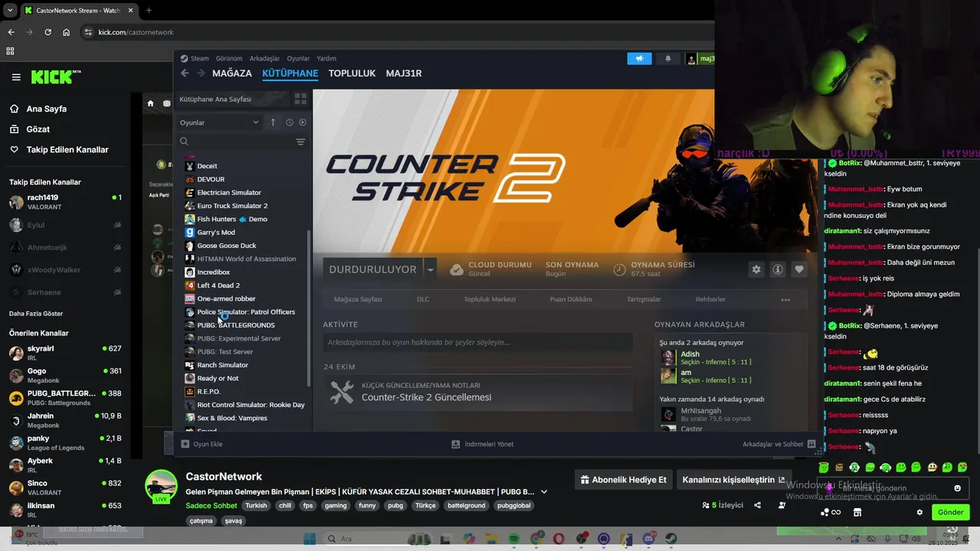Switch Steam library to grid collections view
This screenshot has width=980, height=551.
pos(300,99)
